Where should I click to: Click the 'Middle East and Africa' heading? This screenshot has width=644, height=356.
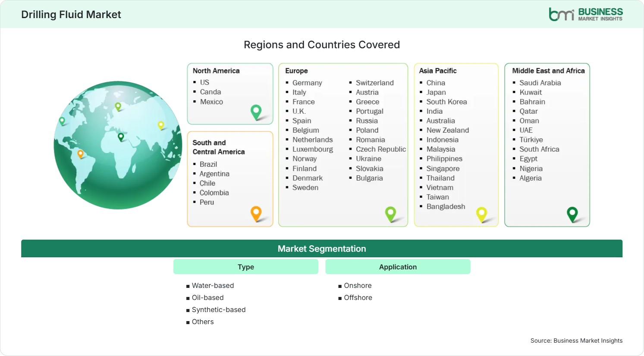coord(548,71)
